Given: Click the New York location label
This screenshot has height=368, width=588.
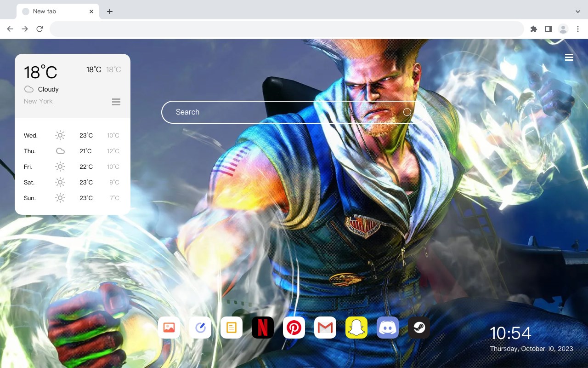Looking at the screenshot, I should 38,101.
